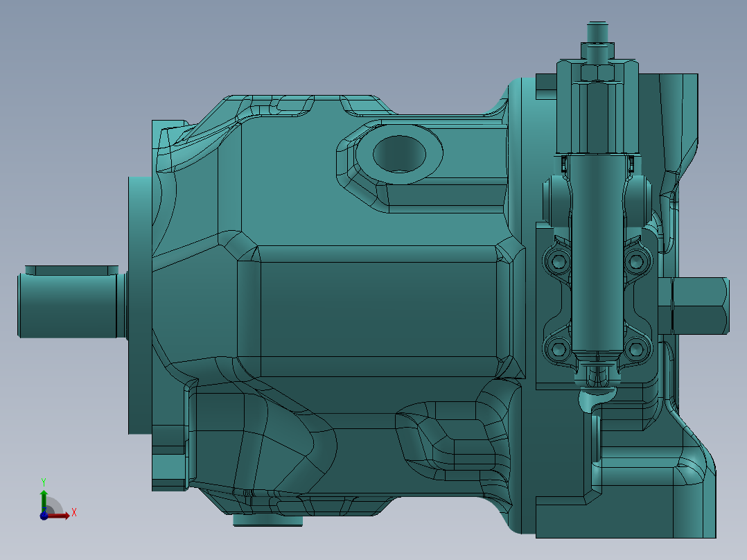Click the blue Z axis ball of the triad
747x560 pixels.
[x=44, y=516]
